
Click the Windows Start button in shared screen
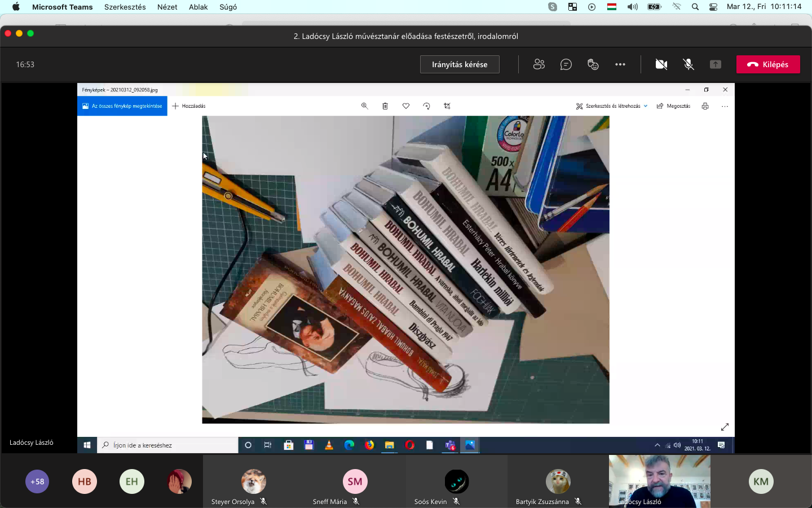(x=87, y=445)
